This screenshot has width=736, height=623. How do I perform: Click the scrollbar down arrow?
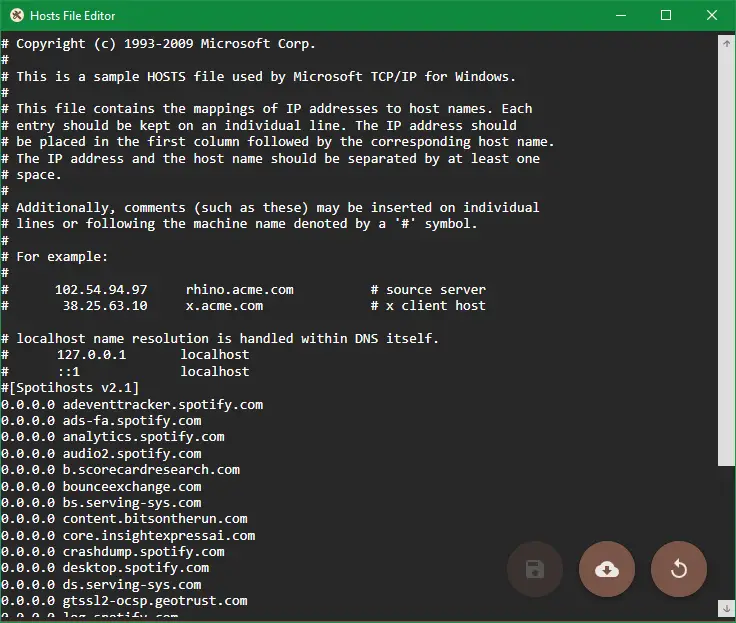pos(727,608)
